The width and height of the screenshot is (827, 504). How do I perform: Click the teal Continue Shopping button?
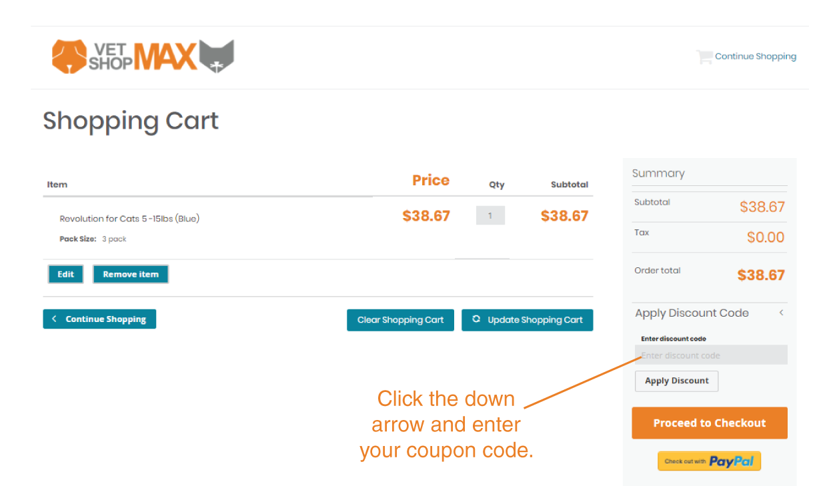point(99,319)
